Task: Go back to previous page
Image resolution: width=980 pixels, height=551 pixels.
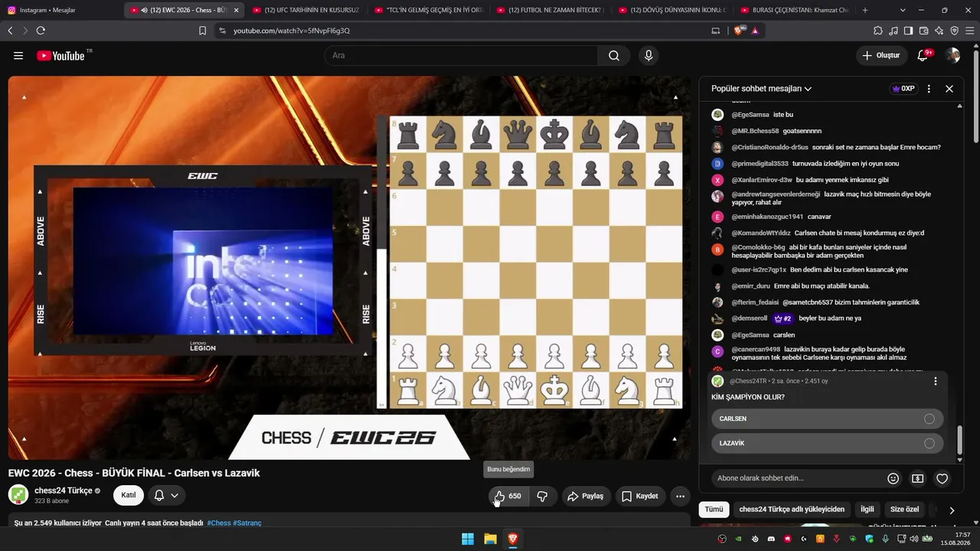Action: [10, 31]
